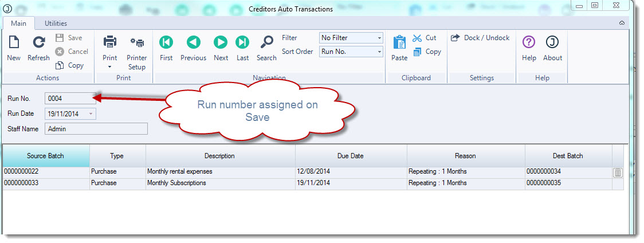Click the New record icon

point(14,42)
